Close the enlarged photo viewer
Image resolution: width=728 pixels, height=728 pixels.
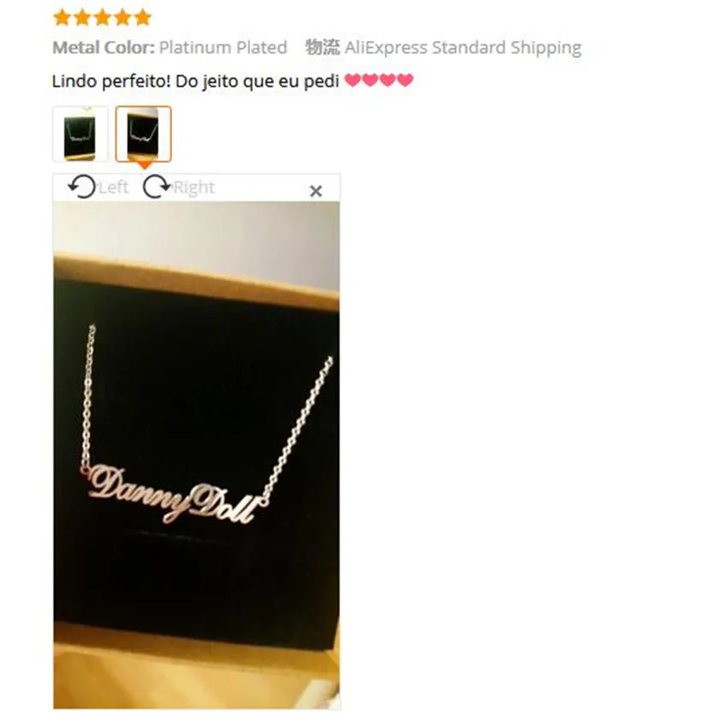316,191
